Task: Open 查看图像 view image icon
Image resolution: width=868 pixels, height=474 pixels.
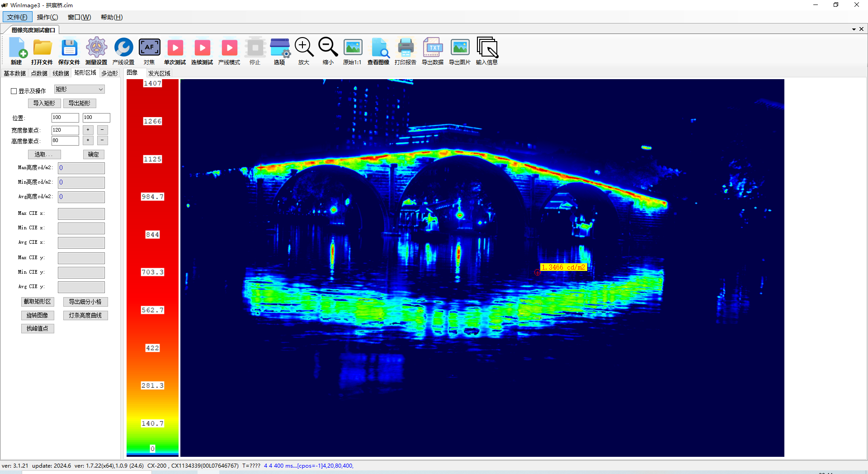Action: (x=378, y=51)
